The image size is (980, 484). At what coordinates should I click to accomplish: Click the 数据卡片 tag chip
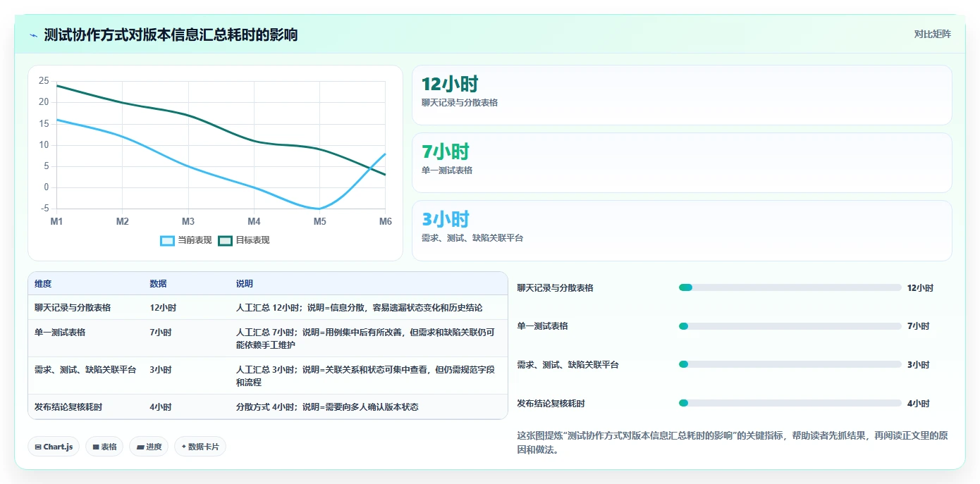[200, 447]
